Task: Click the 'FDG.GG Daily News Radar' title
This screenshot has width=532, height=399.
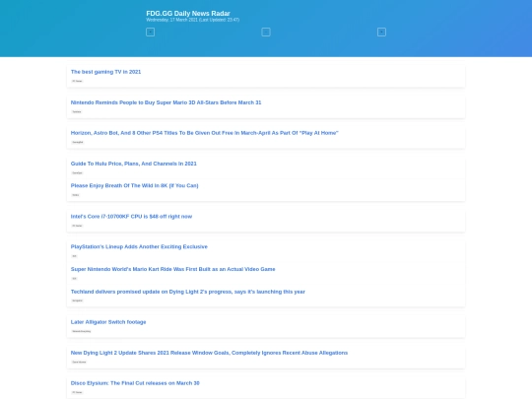Action: tap(188, 13)
